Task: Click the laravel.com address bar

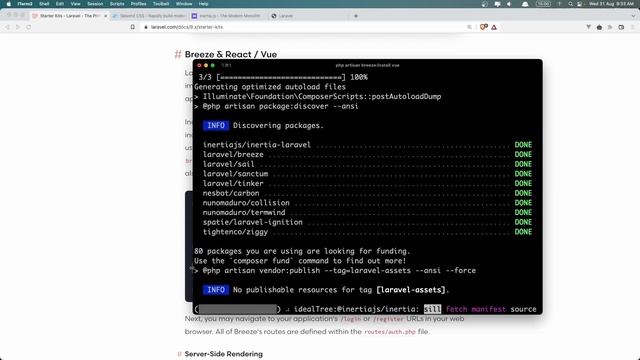Action: coord(306,27)
